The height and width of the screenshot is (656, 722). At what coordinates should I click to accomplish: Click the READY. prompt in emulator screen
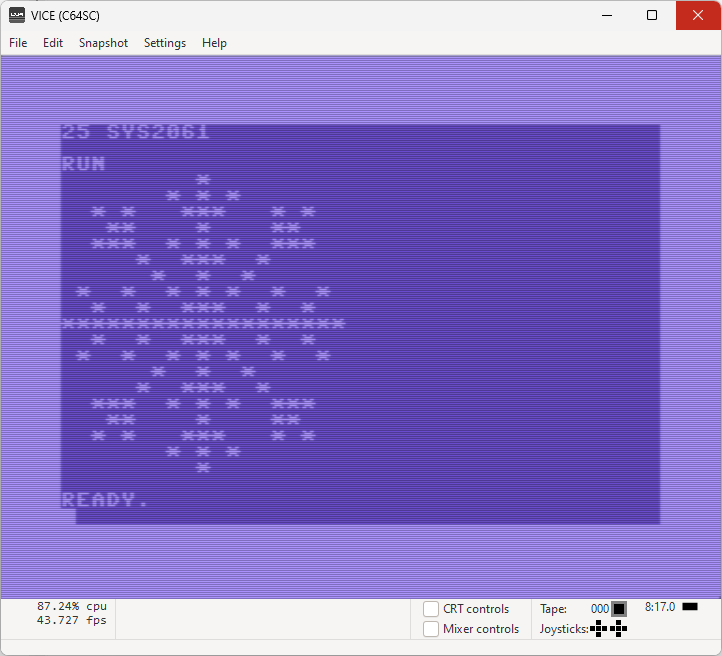click(x=105, y=500)
